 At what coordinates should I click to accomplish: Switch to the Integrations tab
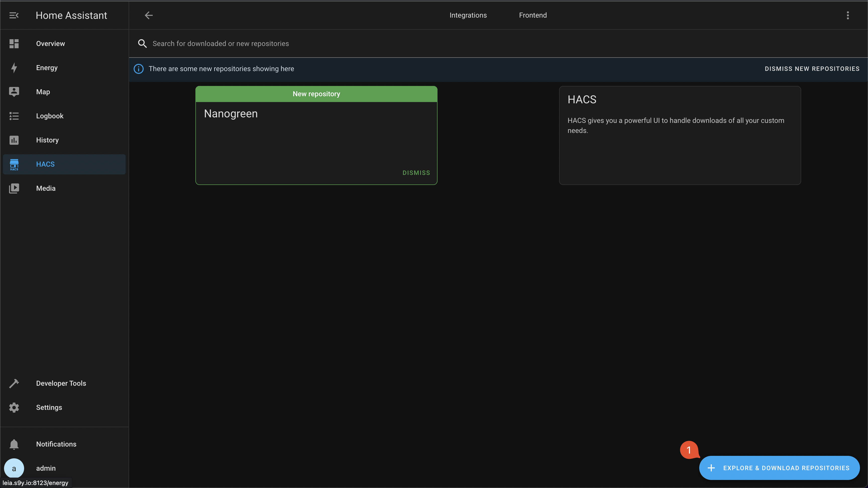pyautogui.click(x=468, y=15)
